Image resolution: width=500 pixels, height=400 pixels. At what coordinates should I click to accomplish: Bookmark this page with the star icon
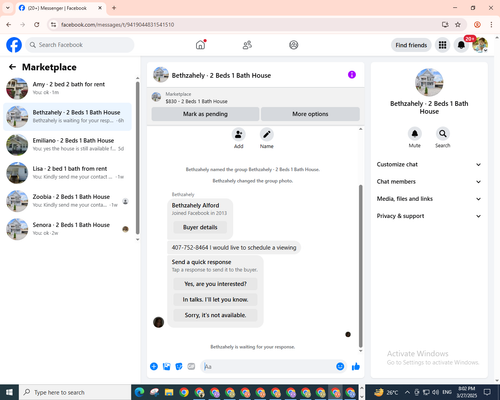pyautogui.click(x=458, y=25)
